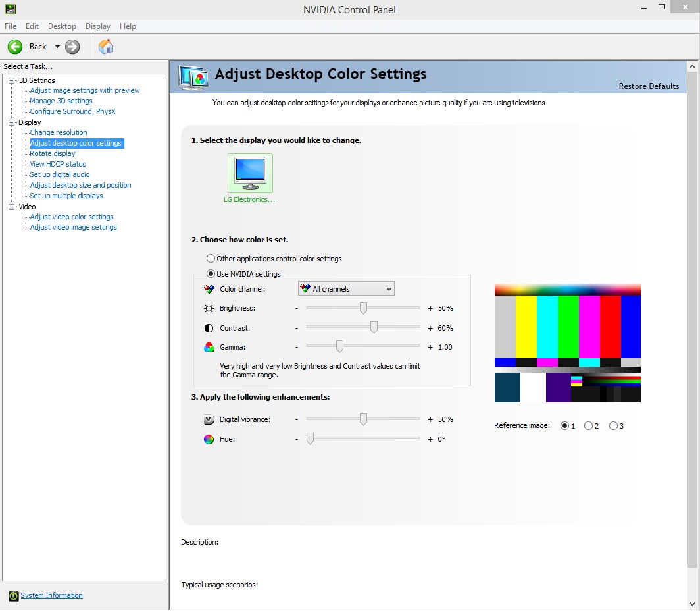Viewport: 700px width, 611px height.
Task: Open the Help menu
Action: tap(128, 26)
